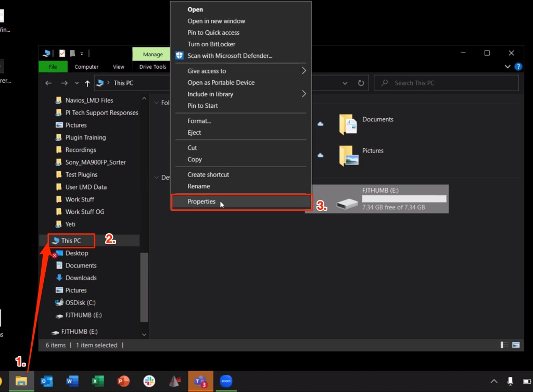Viewport: 533px width, 392px height.
Task: Choose Eject from the context menu
Action: (x=194, y=133)
